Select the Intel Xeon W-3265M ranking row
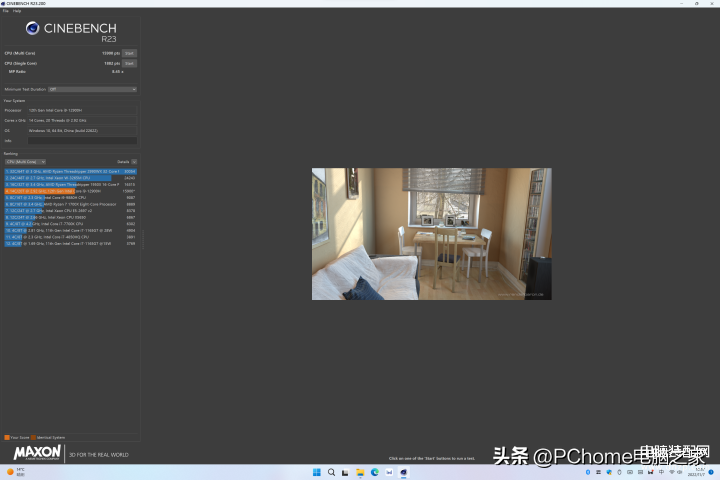This screenshot has width=720, height=480. [71, 178]
